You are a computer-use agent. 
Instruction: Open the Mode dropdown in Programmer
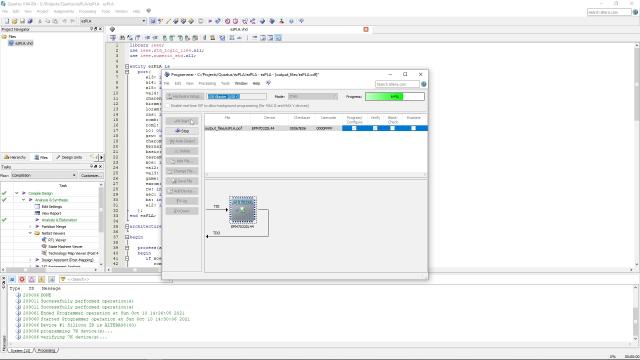coord(313,96)
